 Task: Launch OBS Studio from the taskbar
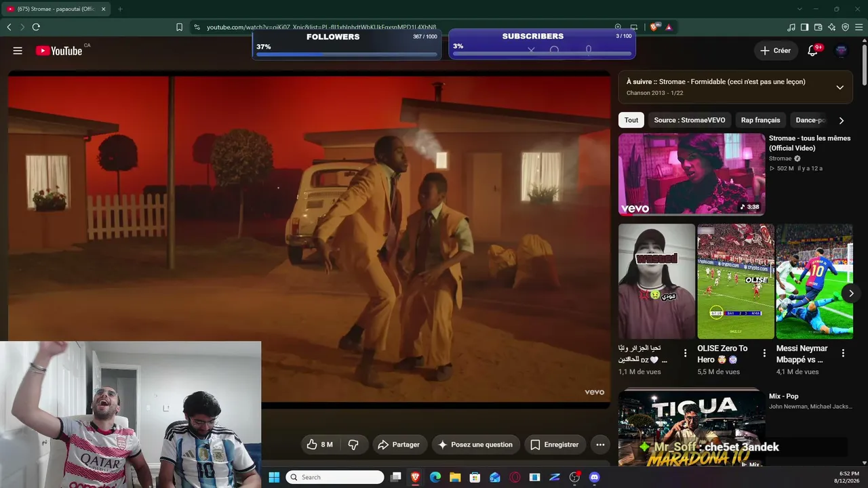pyautogui.click(x=575, y=477)
